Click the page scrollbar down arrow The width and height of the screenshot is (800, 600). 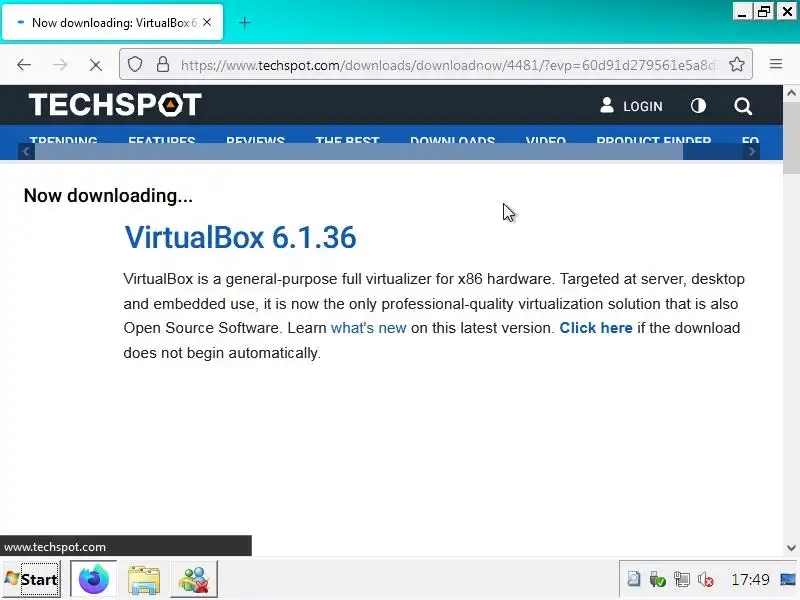pyautogui.click(x=791, y=548)
